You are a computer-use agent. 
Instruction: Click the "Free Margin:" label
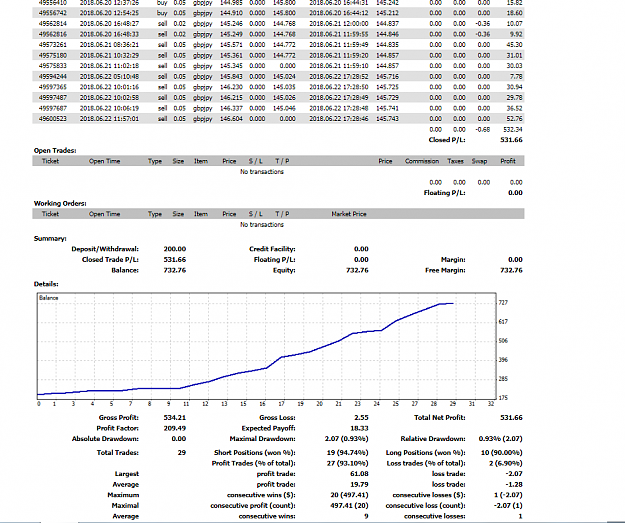pos(445,270)
